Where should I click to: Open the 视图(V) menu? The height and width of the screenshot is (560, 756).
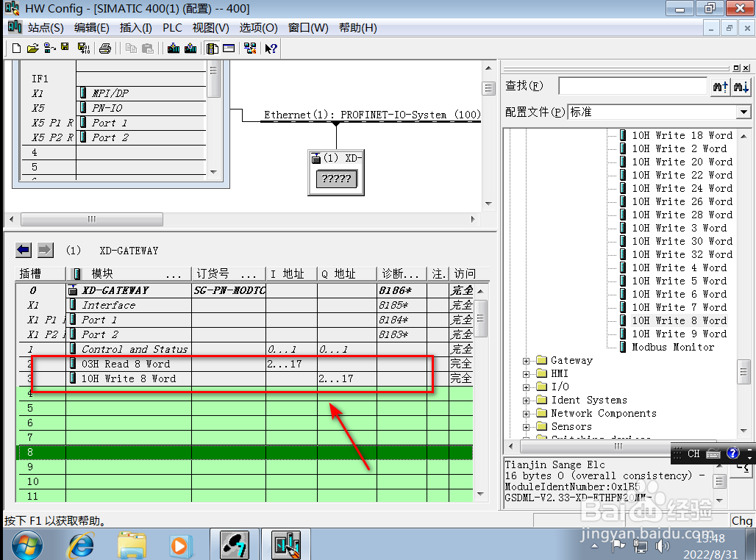click(x=211, y=28)
